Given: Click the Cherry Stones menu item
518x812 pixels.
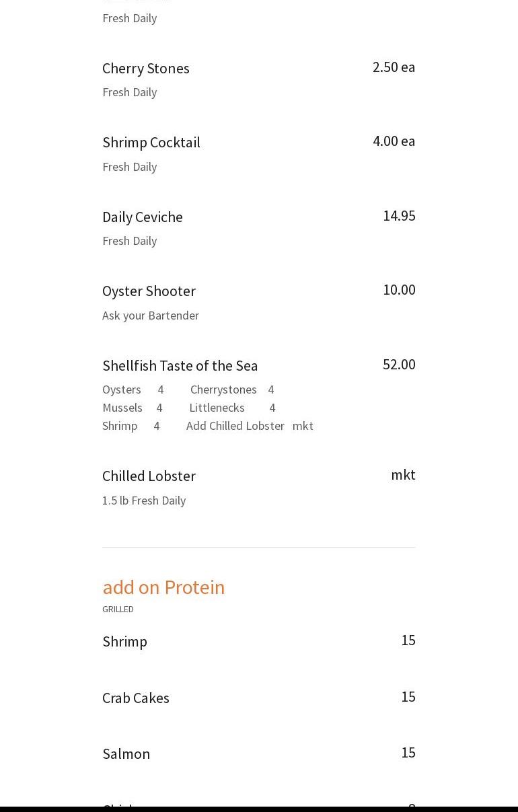Looking at the screenshot, I should [145, 69].
